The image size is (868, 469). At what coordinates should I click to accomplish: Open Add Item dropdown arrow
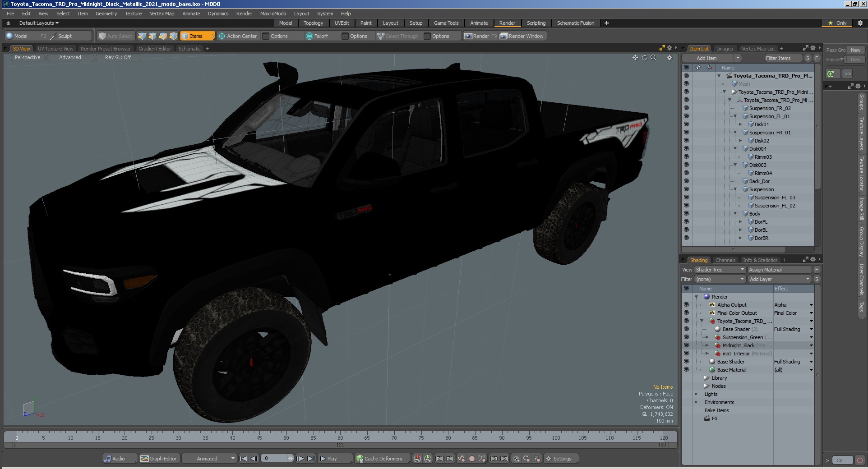[737, 58]
